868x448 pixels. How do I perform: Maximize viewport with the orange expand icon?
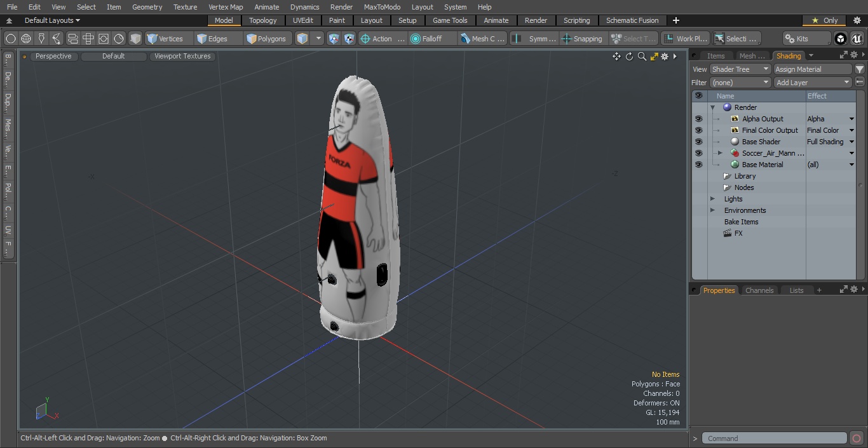click(x=654, y=57)
